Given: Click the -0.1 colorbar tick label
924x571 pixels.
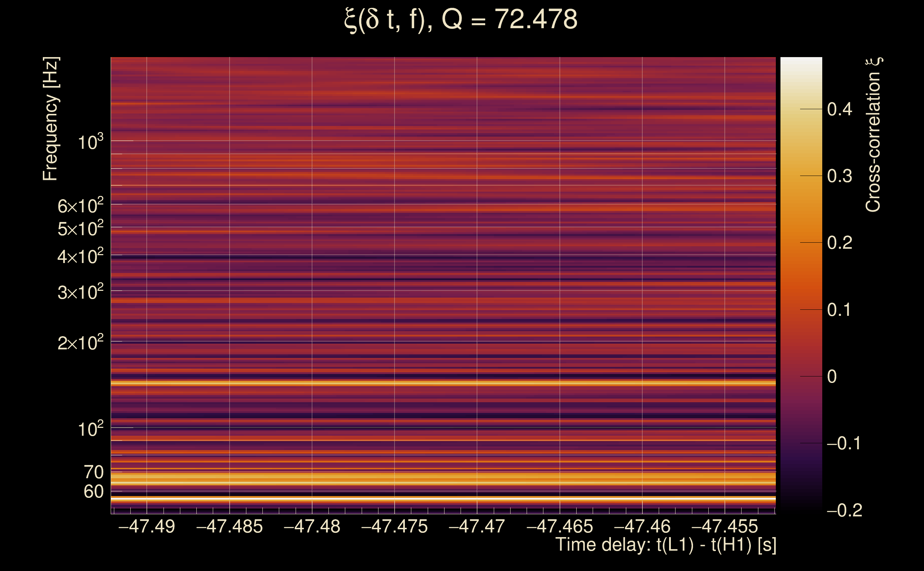Looking at the screenshot, I should (x=843, y=443).
